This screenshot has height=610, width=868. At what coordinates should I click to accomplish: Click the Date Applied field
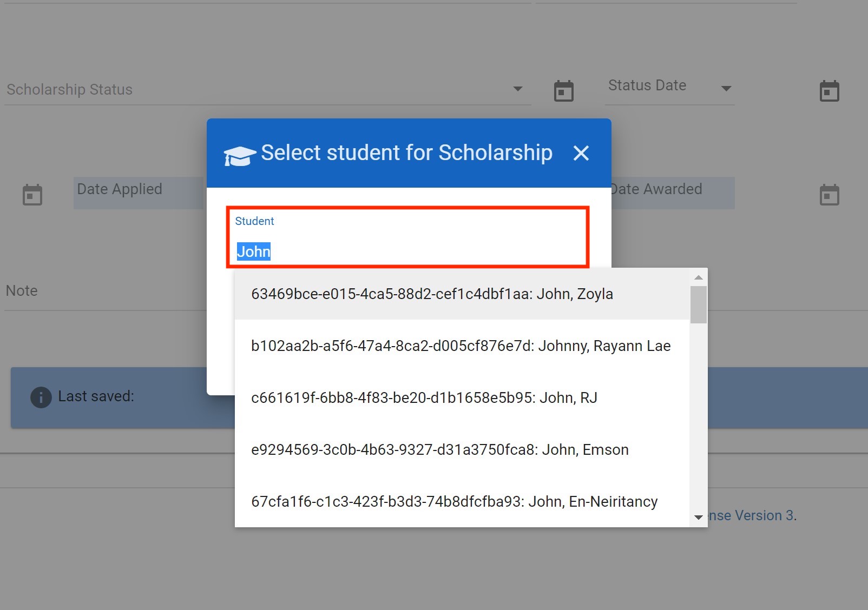[x=138, y=193]
